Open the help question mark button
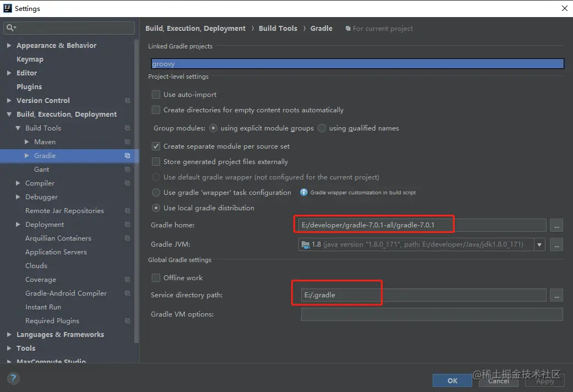 pos(13,378)
